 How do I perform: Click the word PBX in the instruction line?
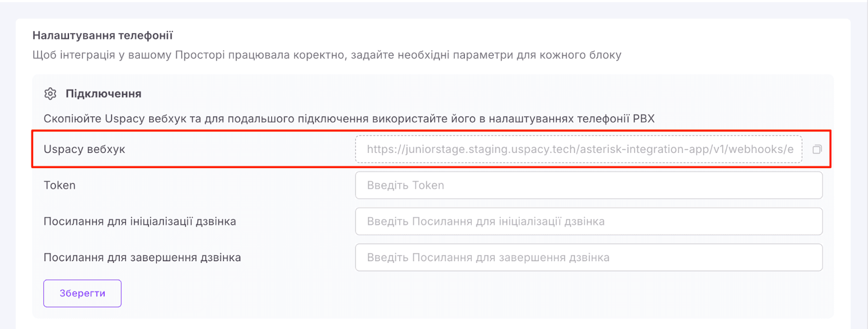click(x=643, y=119)
